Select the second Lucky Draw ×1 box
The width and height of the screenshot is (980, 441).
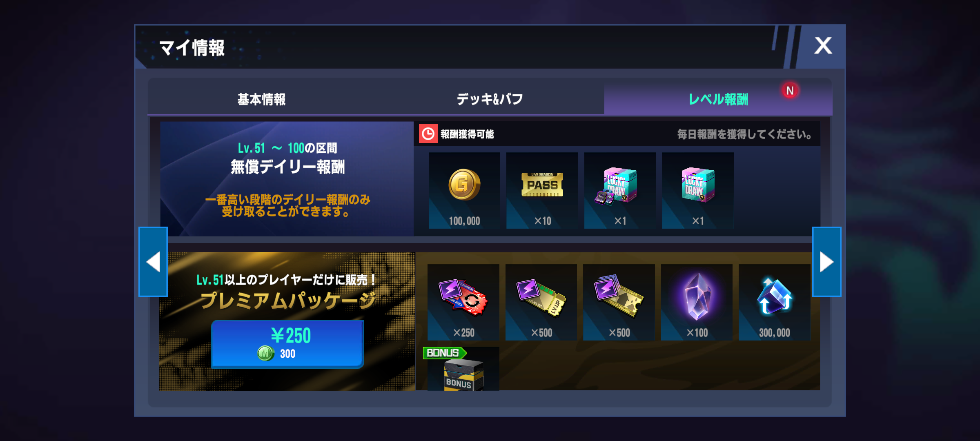pos(697,190)
